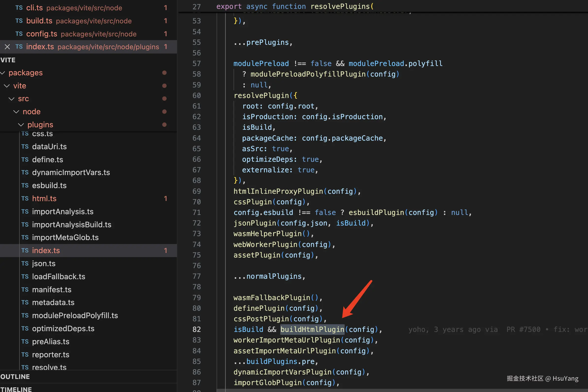
Task: Collapse the src folder chevron
Action: click(12, 99)
